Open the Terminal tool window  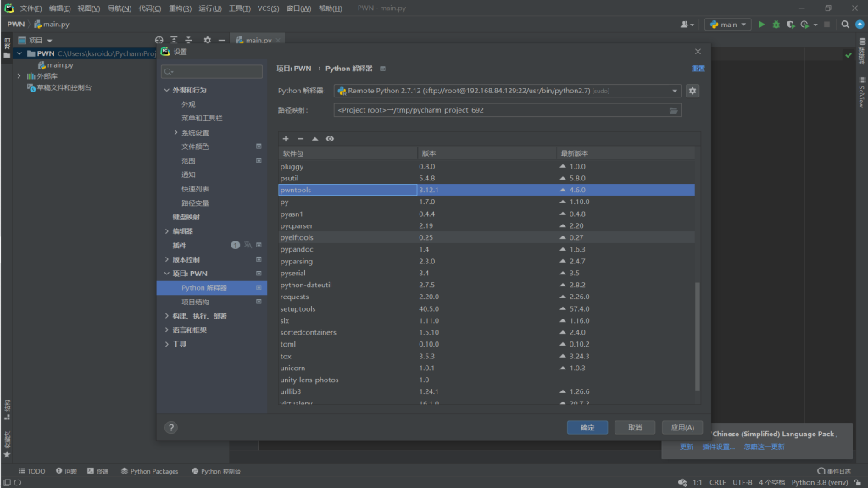(x=98, y=471)
